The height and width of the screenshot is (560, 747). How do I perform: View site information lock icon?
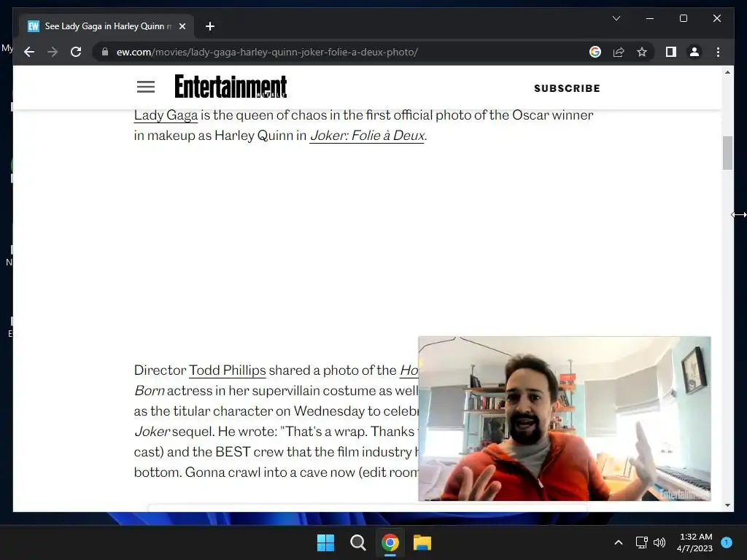105,52
